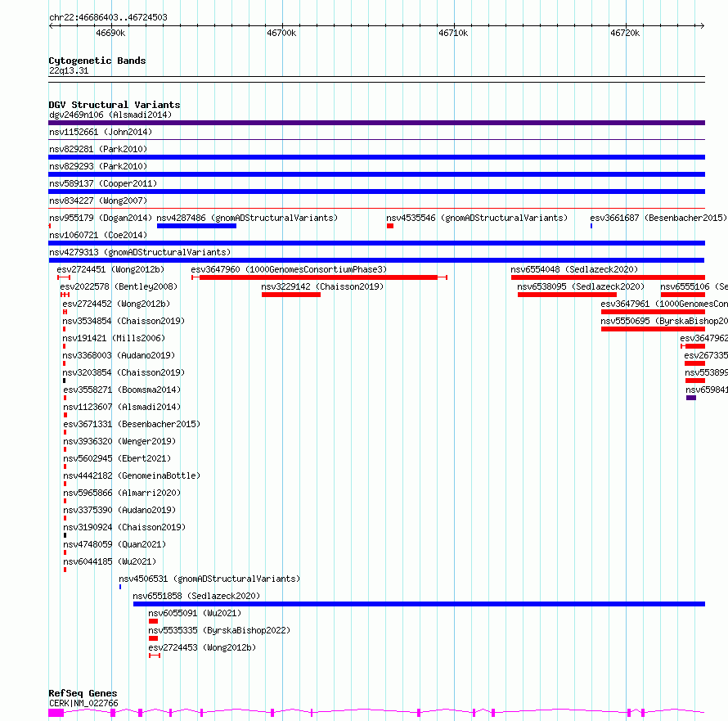Click the red nsv6055091 Wu2021 bar
Screen dimensions: 728x721
[153, 622]
